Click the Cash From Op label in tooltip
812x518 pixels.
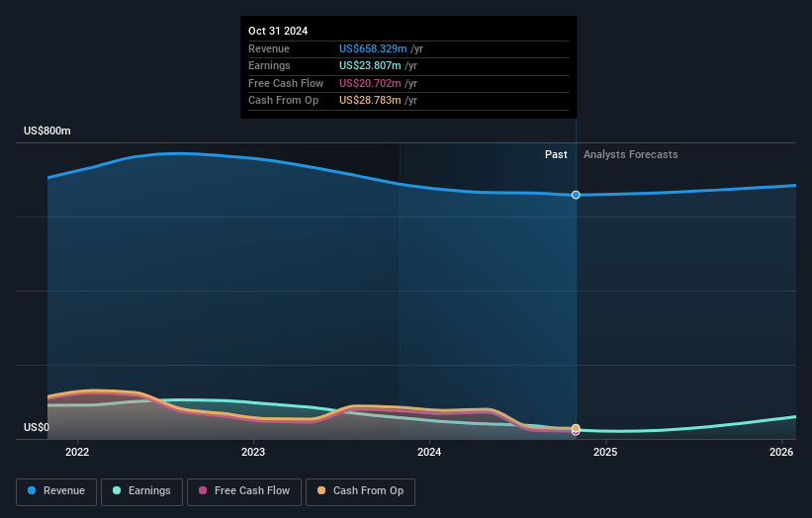pyautogui.click(x=283, y=101)
